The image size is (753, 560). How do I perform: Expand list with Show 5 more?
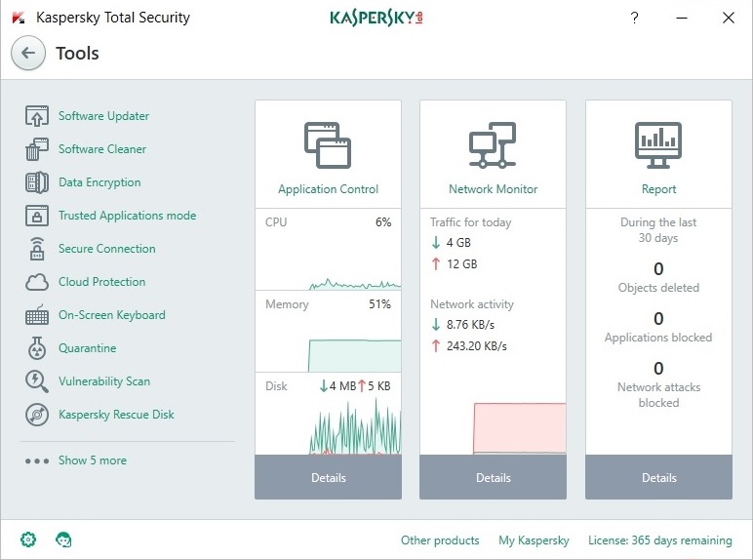93,460
